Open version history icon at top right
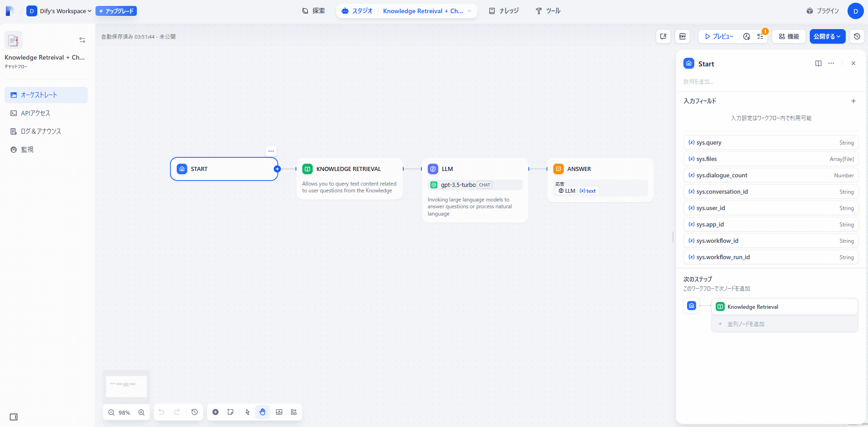Viewport: 868px width, 427px height. pyautogui.click(x=857, y=36)
